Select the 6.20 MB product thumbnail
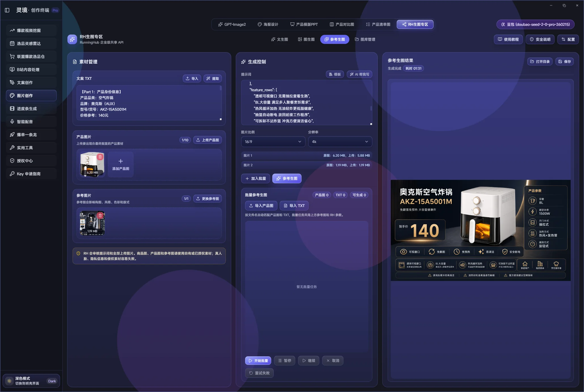Image resolution: width=584 pixels, height=392 pixels. point(92,165)
